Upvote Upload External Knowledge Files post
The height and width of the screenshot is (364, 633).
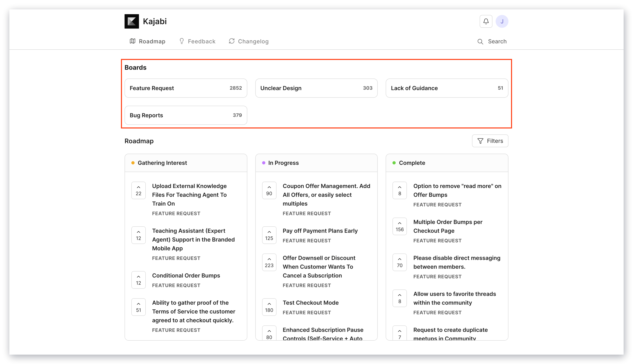point(138,190)
